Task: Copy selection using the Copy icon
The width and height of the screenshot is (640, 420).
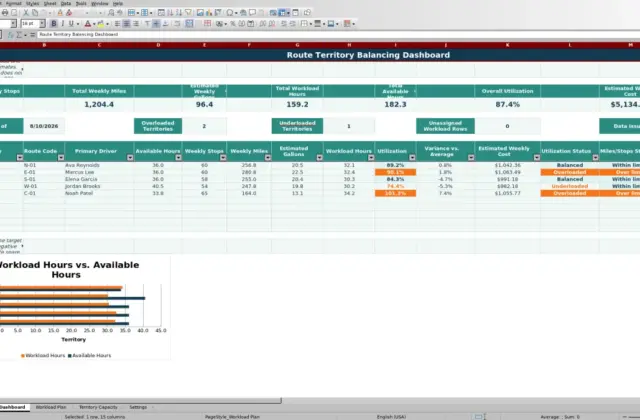Action: click(x=35, y=13)
